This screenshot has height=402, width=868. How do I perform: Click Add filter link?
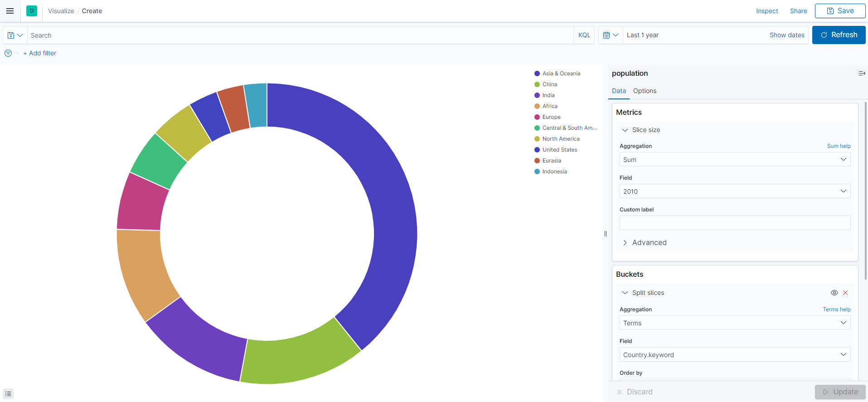[40, 53]
